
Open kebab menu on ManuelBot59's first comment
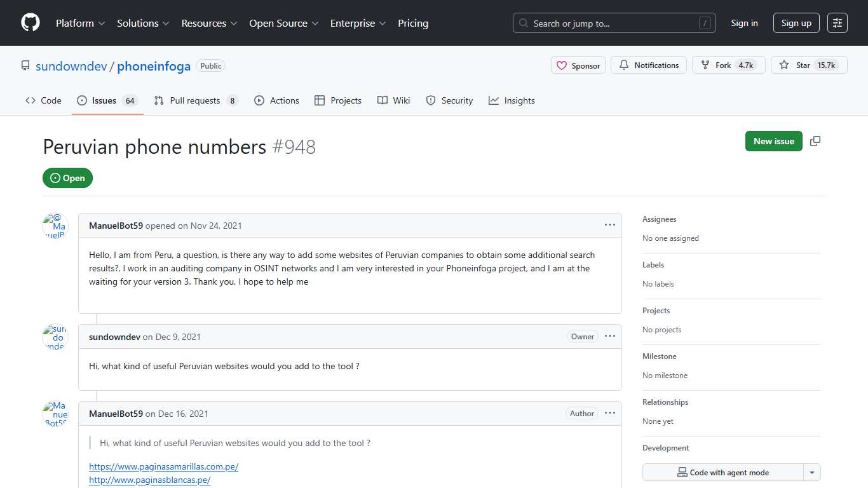tap(609, 225)
